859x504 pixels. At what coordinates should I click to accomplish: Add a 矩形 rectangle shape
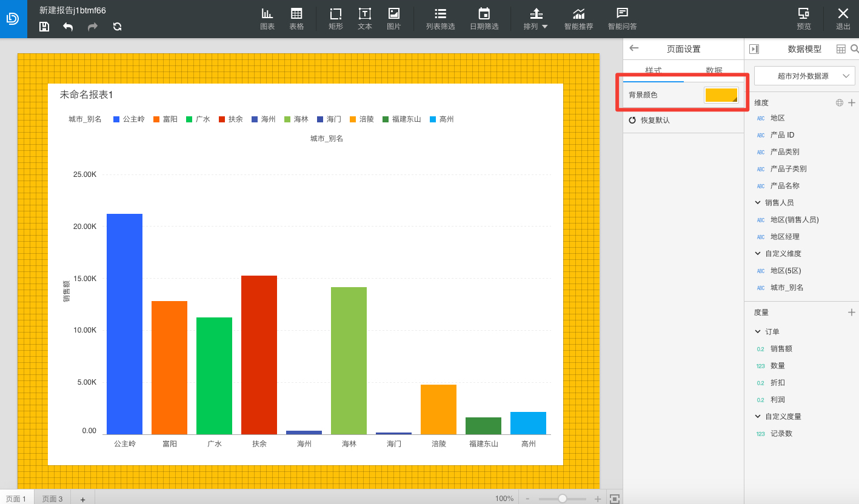coord(335,19)
